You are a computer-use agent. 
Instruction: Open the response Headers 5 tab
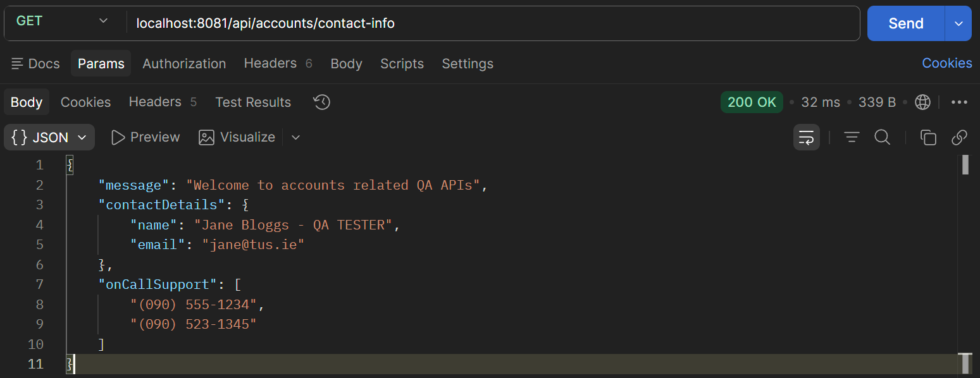click(x=163, y=102)
